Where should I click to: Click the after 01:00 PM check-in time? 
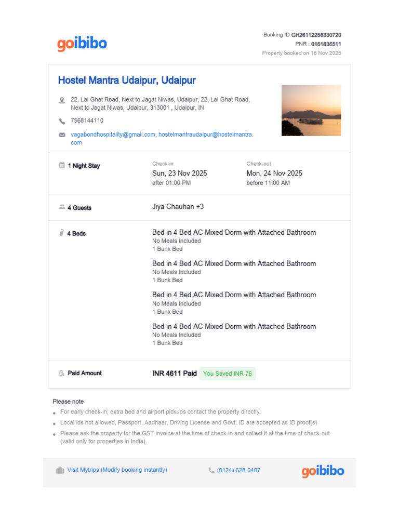[171, 183]
